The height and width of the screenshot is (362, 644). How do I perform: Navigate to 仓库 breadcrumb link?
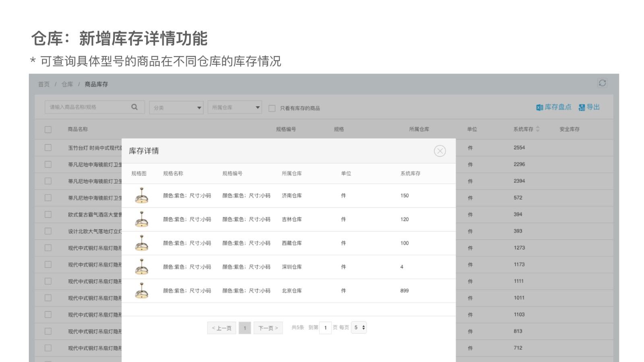[67, 84]
